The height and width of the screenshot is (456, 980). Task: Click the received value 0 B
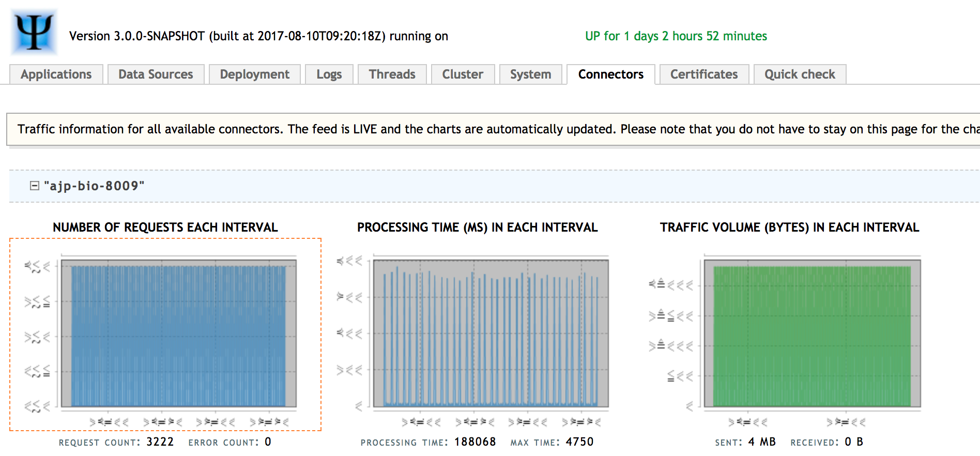coord(854,442)
